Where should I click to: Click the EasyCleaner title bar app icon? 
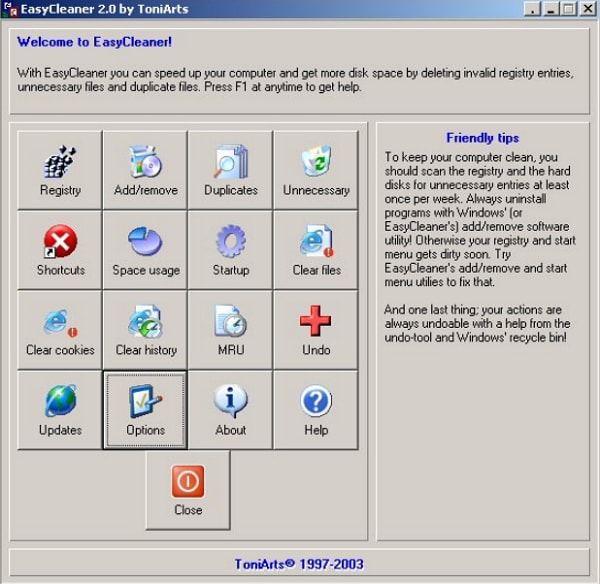[x=10, y=9]
